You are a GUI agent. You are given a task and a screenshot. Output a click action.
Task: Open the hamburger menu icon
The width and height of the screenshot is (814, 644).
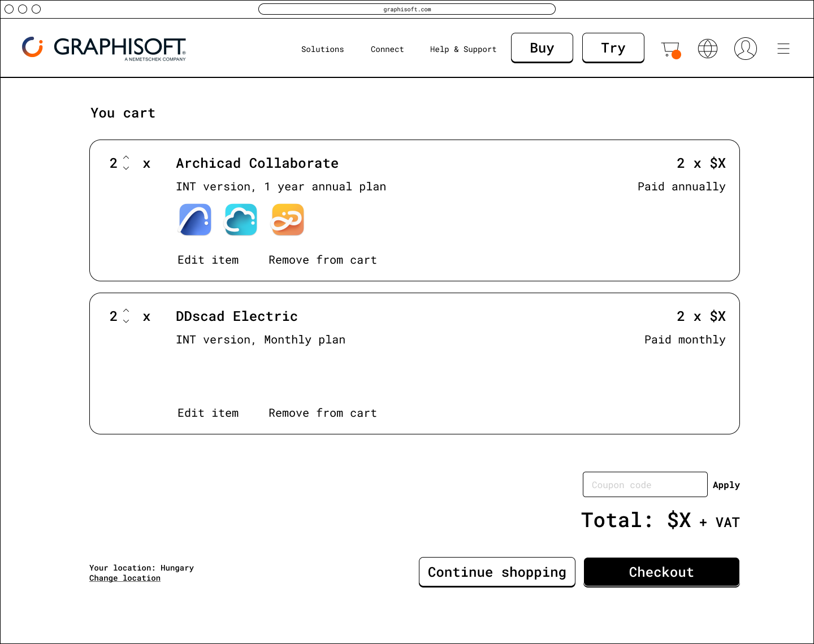click(x=783, y=49)
